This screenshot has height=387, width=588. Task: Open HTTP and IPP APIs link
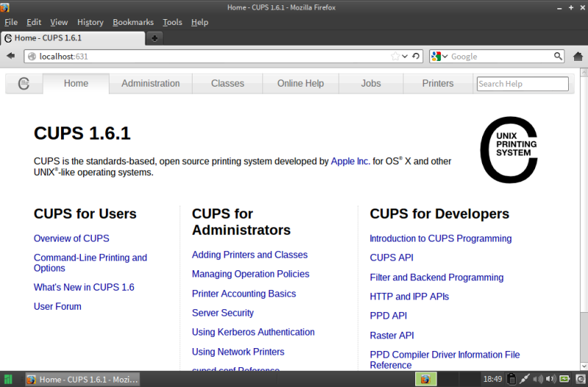pyautogui.click(x=409, y=297)
